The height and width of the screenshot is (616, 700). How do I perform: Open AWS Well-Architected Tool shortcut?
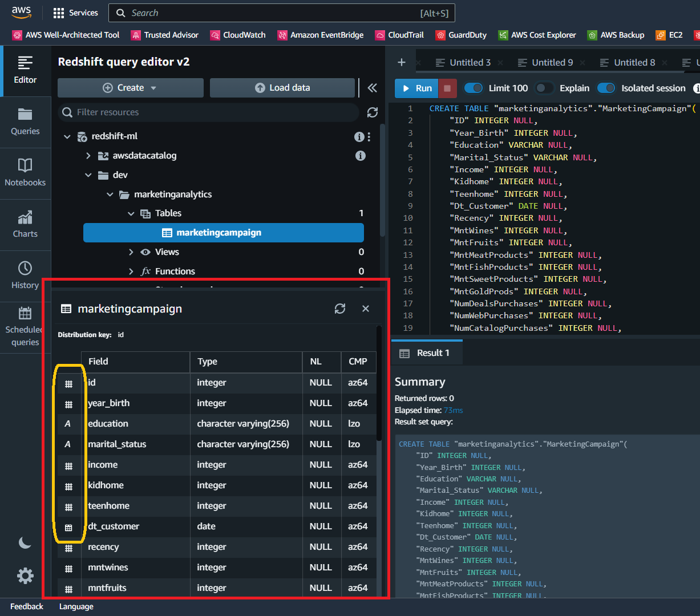[x=66, y=35]
